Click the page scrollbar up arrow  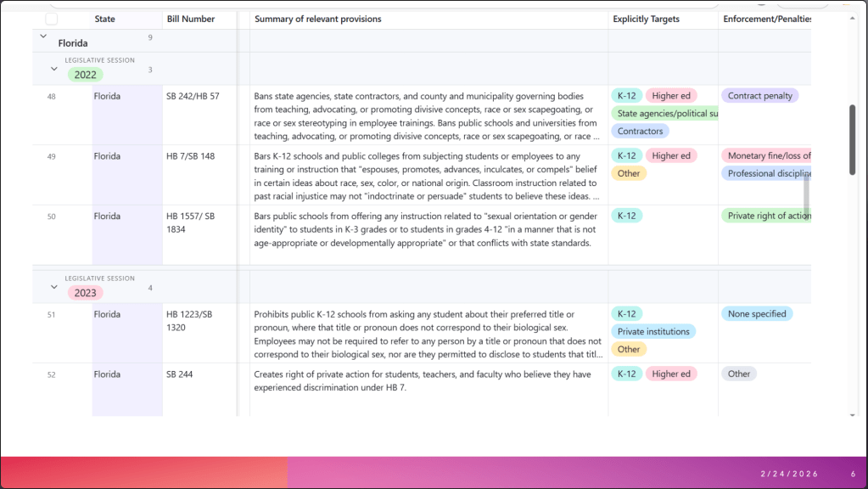[x=852, y=17]
